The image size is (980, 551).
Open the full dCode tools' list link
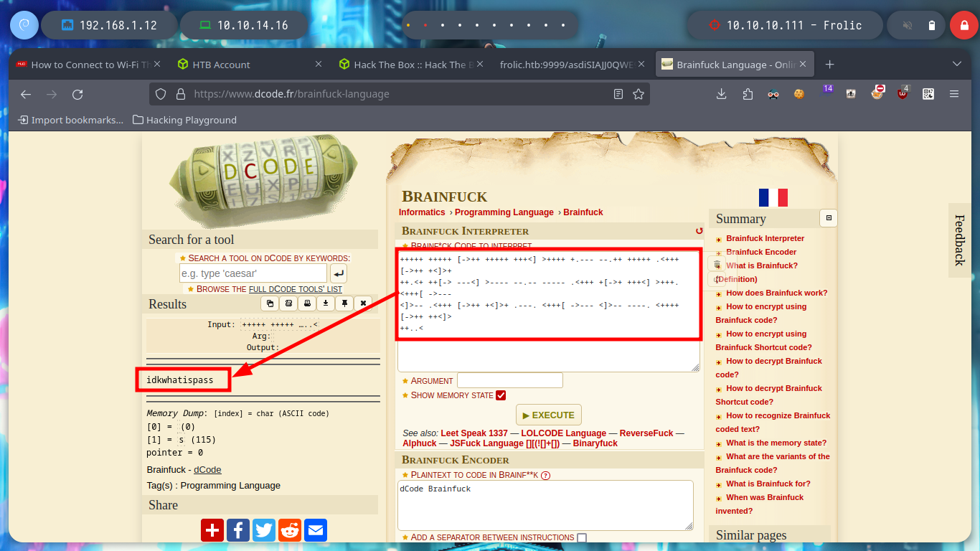pos(296,289)
